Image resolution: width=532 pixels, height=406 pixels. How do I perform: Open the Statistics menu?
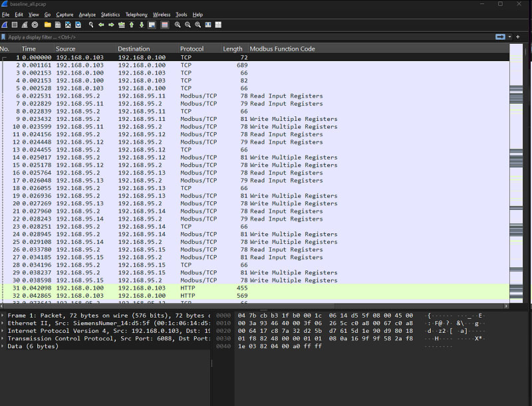tap(110, 15)
